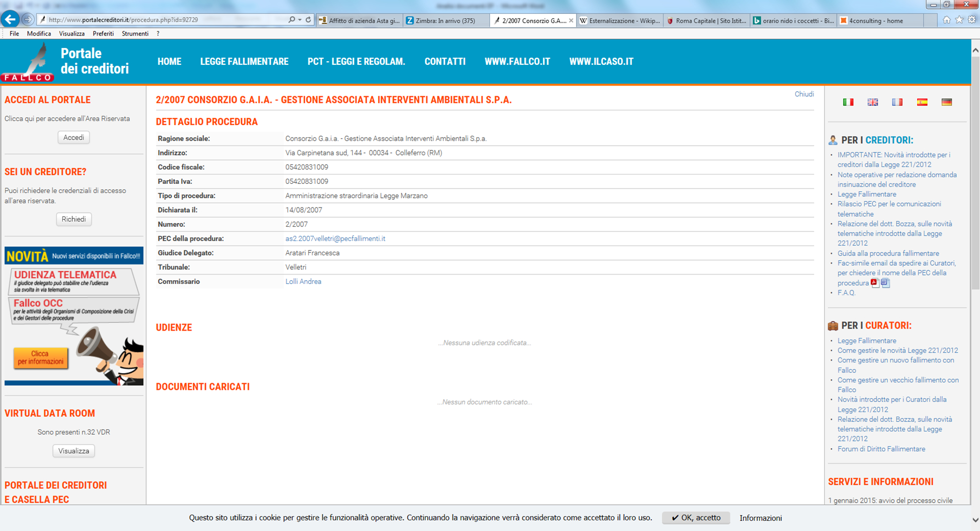980x531 pixels.
Task: Switch to Roma Capitale tab
Action: (x=707, y=21)
